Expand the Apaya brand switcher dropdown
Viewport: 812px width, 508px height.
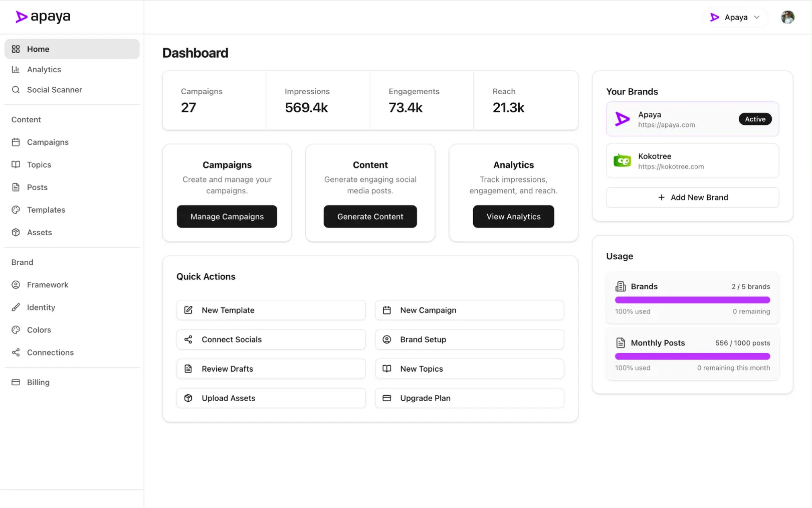coord(735,18)
